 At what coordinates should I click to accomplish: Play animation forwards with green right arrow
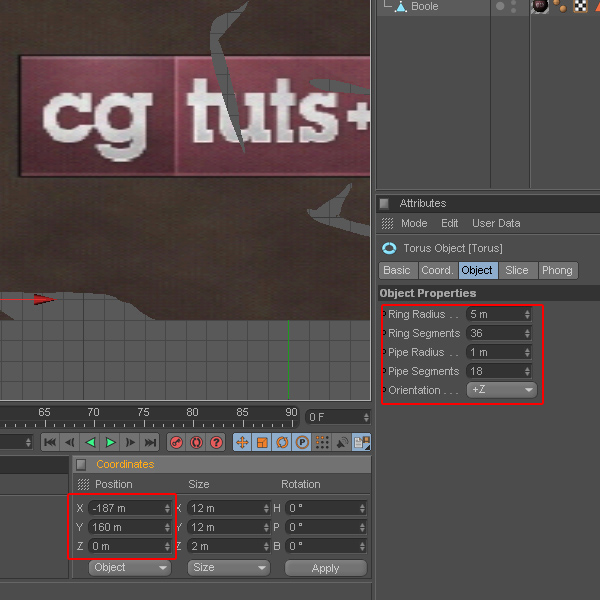[x=110, y=443]
